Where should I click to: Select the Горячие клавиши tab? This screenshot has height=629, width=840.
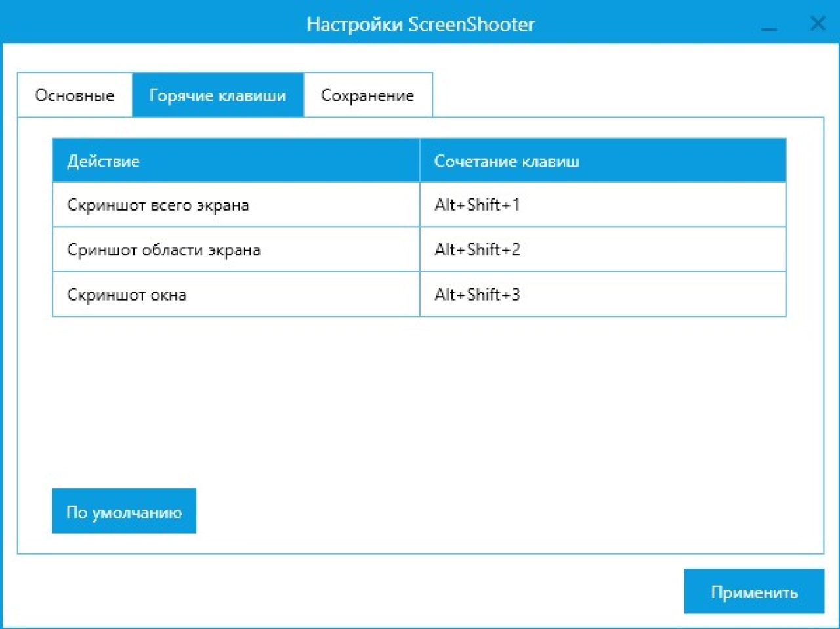218,95
